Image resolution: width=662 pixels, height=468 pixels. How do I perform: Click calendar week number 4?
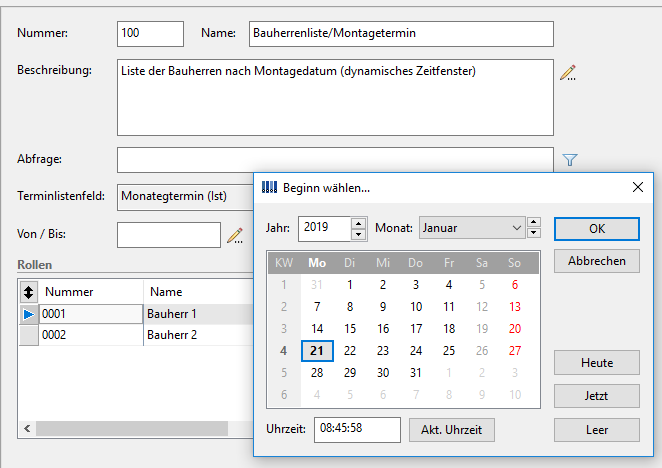(x=284, y=351)
